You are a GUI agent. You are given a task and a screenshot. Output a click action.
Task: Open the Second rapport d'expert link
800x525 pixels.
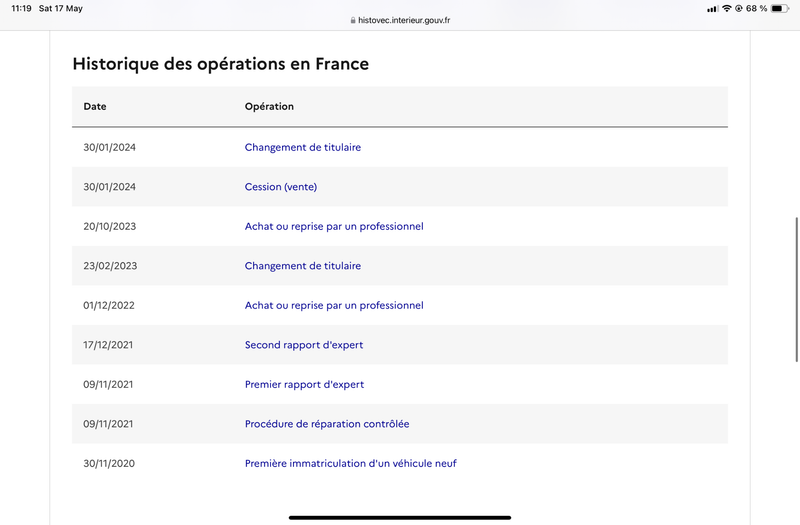coord(304,345)
